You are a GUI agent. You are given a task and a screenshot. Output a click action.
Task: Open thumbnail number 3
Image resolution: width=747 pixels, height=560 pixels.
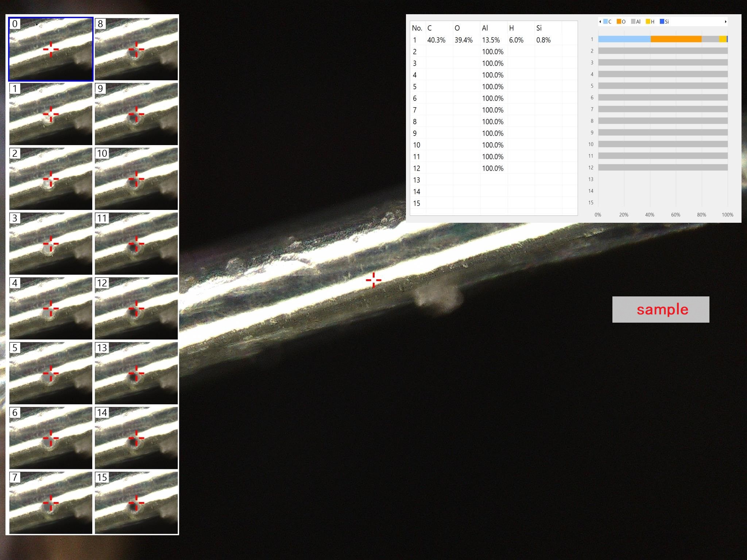pyautogui.click(x=51, y=244)
